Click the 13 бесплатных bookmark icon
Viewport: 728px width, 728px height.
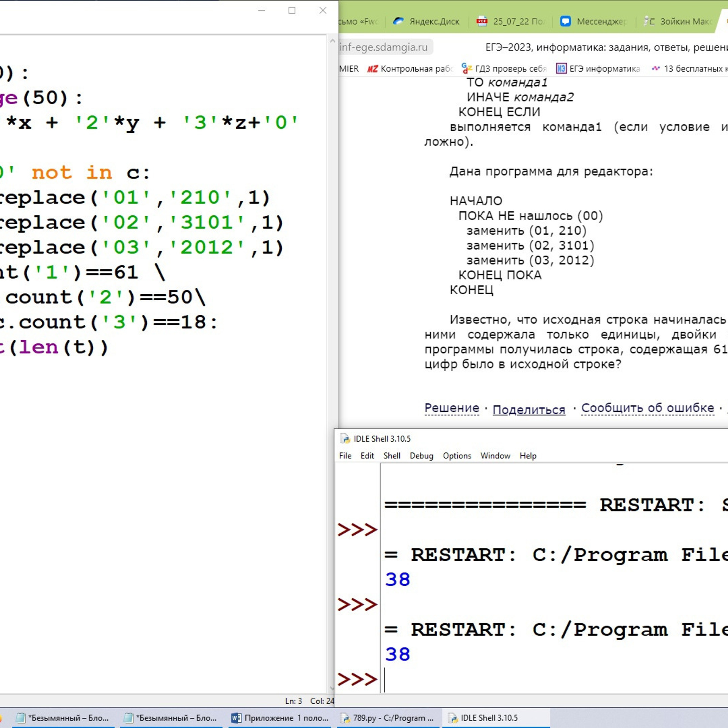[x=655, y=69]
